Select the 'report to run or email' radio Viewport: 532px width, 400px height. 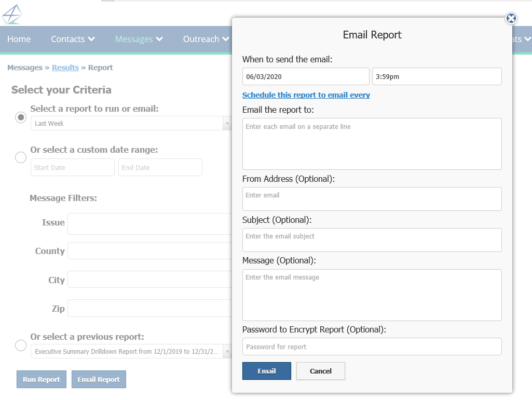(x=21, y=117)
